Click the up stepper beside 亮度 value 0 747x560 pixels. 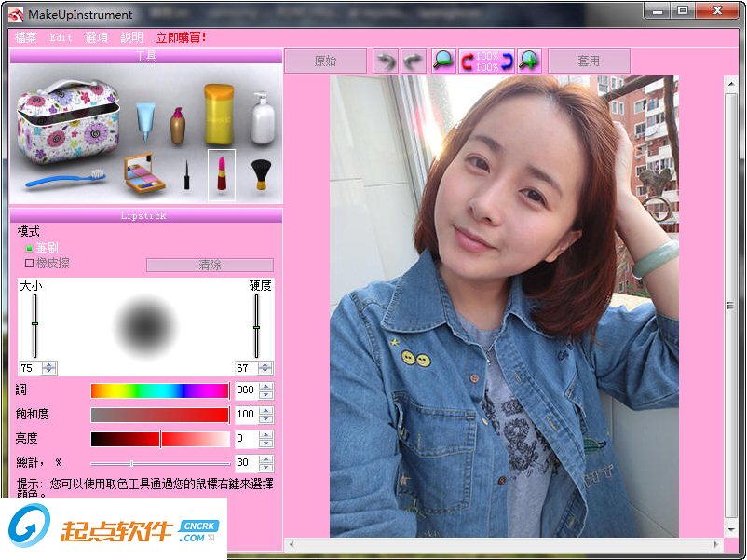point(267,434)
